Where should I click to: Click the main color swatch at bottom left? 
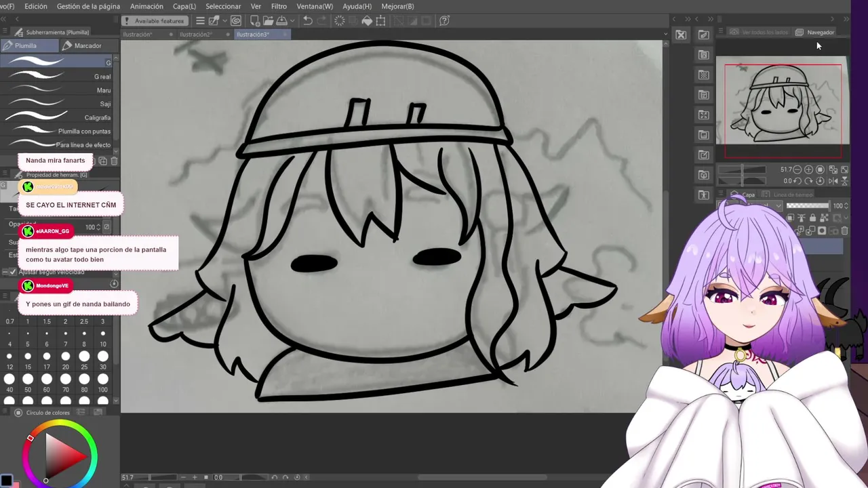point(6,481)
